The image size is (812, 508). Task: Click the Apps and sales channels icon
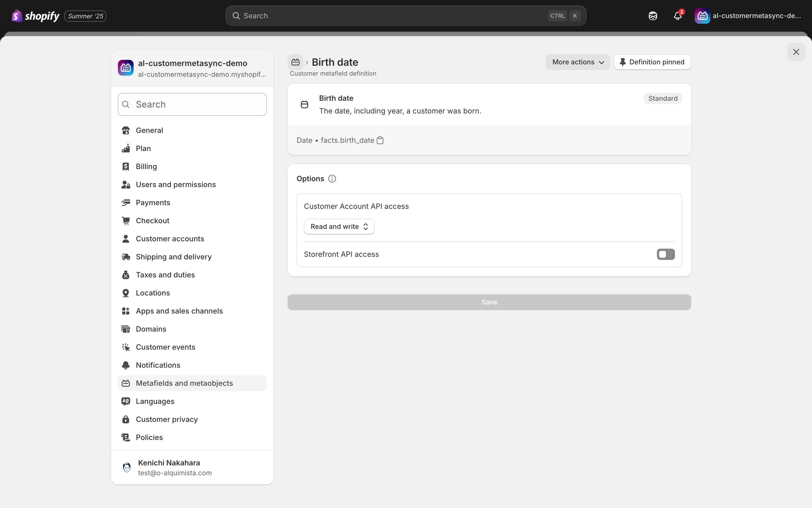126,311
